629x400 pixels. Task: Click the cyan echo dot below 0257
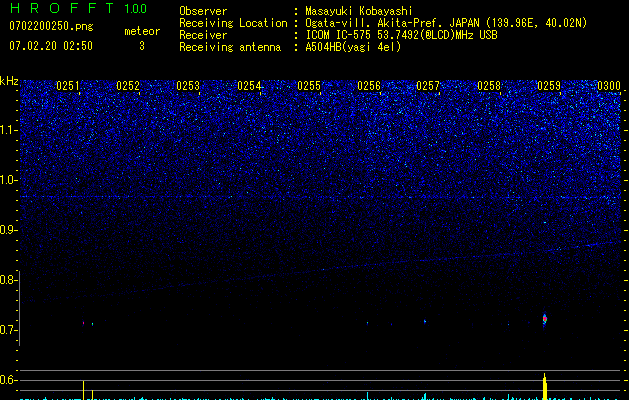pos(425,321)
